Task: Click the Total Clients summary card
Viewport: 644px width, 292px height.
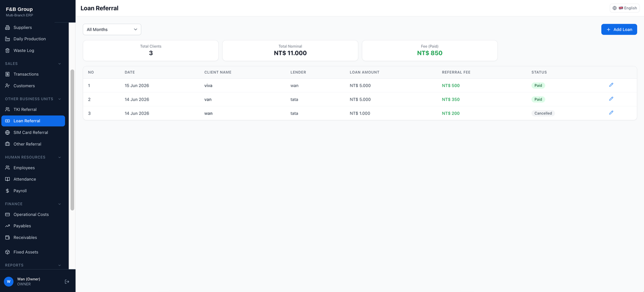Action: click(x=150, y=51)
